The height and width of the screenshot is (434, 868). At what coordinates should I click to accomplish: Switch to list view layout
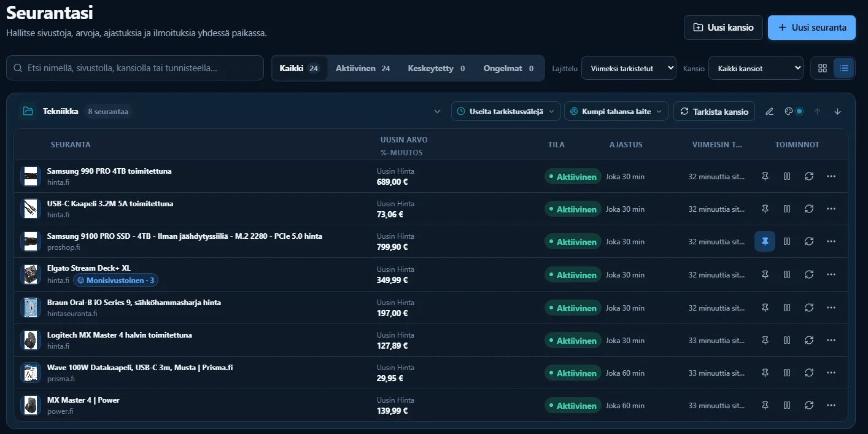843,68
